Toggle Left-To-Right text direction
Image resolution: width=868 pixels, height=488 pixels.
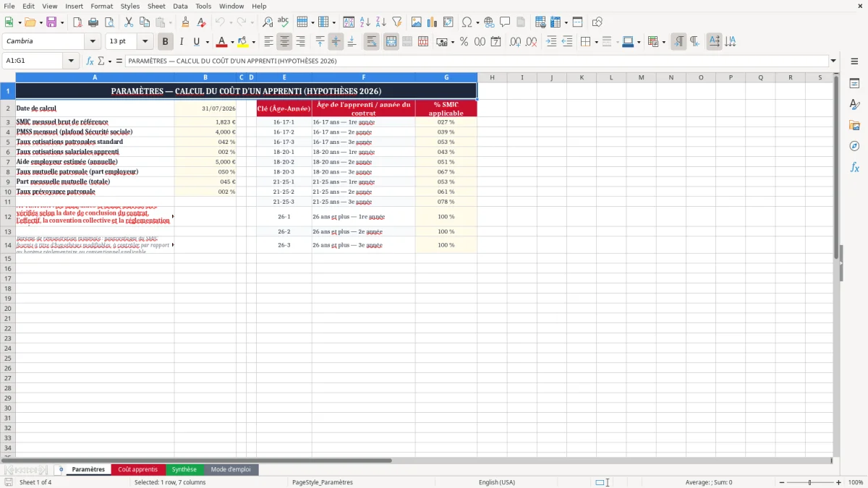678,42
